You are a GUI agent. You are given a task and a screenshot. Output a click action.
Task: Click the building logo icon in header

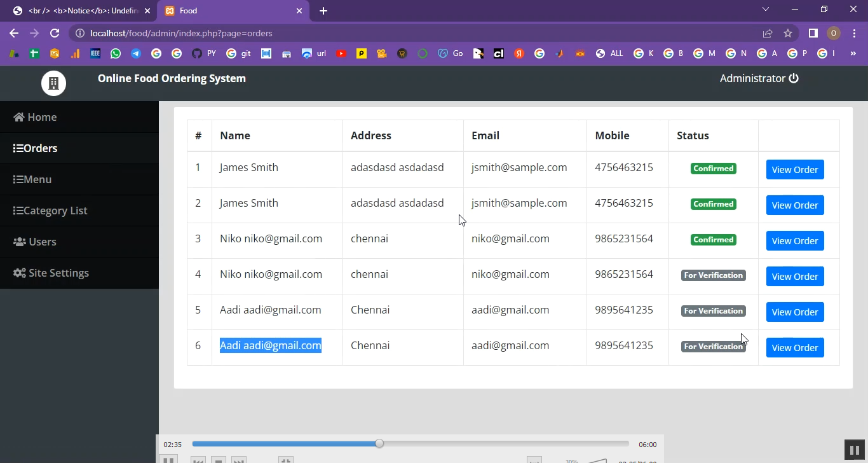coord(53,83)
